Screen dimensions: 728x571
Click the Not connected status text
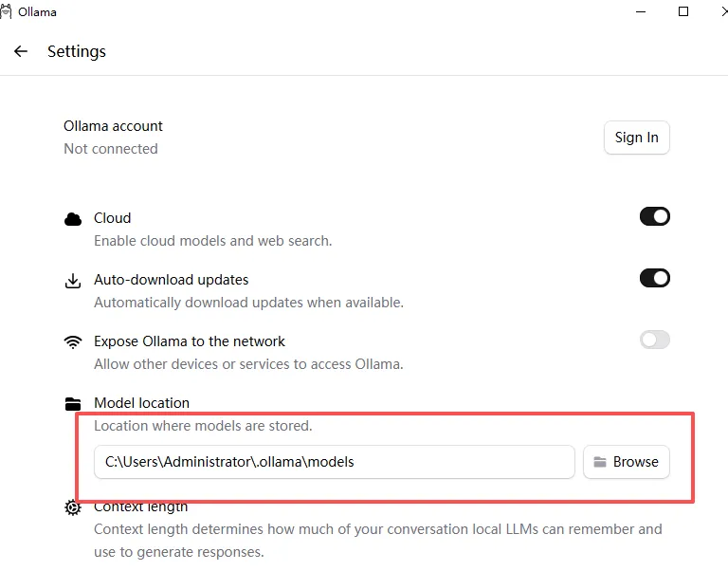[111, 149]
